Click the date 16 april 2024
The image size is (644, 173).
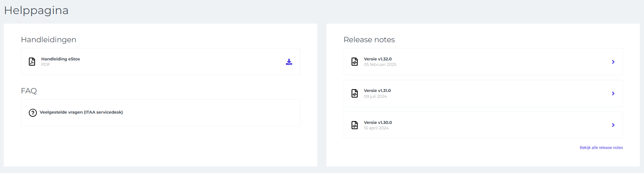[376, 128]
